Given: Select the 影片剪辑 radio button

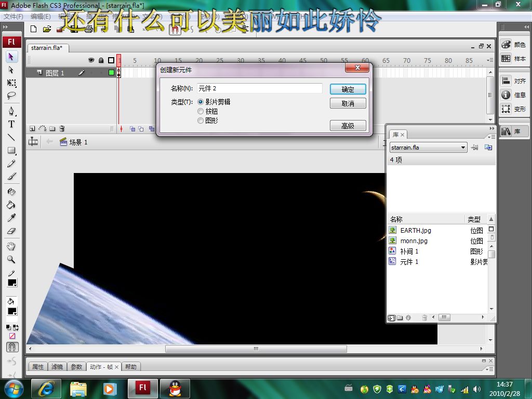Looking at the screenshot, I should (x=201, y=102).
